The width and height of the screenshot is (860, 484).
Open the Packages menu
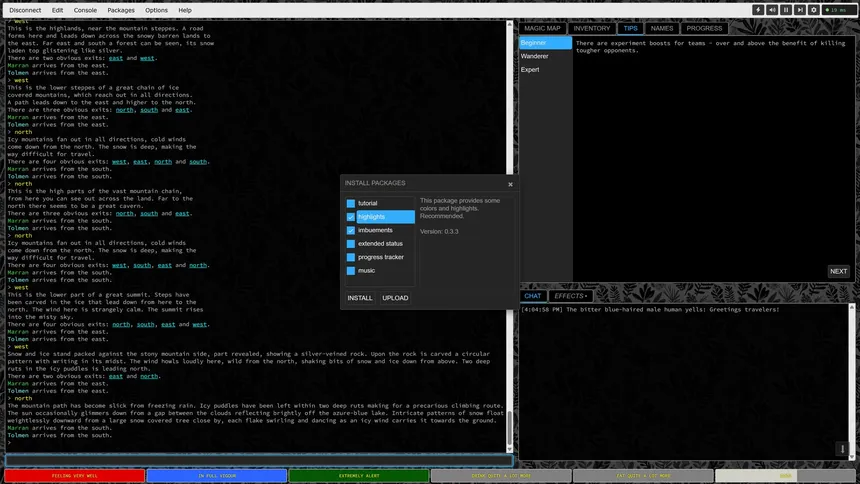[x=121, y=10]
